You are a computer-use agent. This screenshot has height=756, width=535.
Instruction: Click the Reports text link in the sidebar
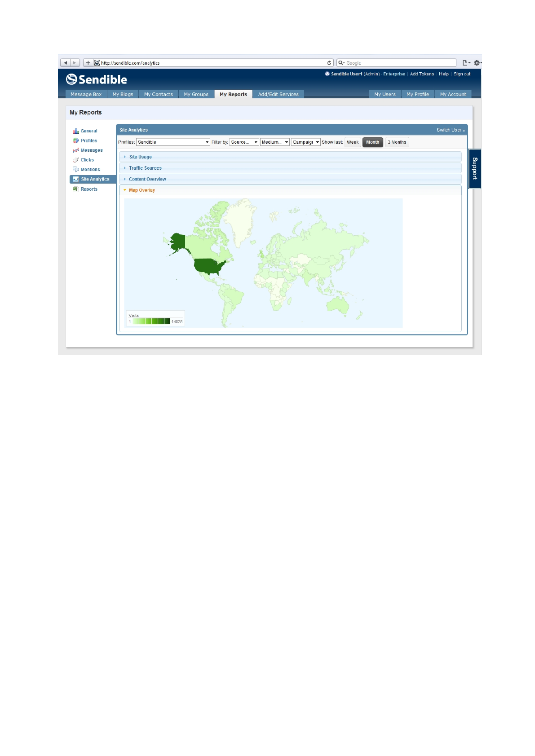89,189
